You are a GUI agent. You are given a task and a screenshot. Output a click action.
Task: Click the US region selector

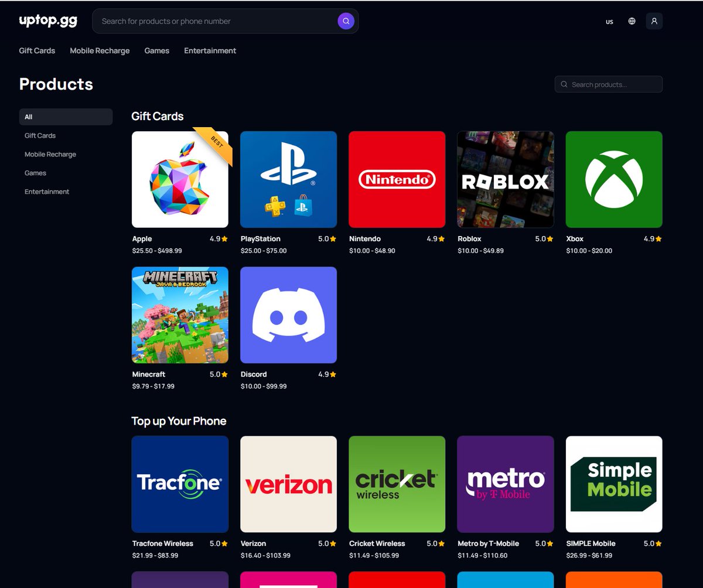pos(609,22)
